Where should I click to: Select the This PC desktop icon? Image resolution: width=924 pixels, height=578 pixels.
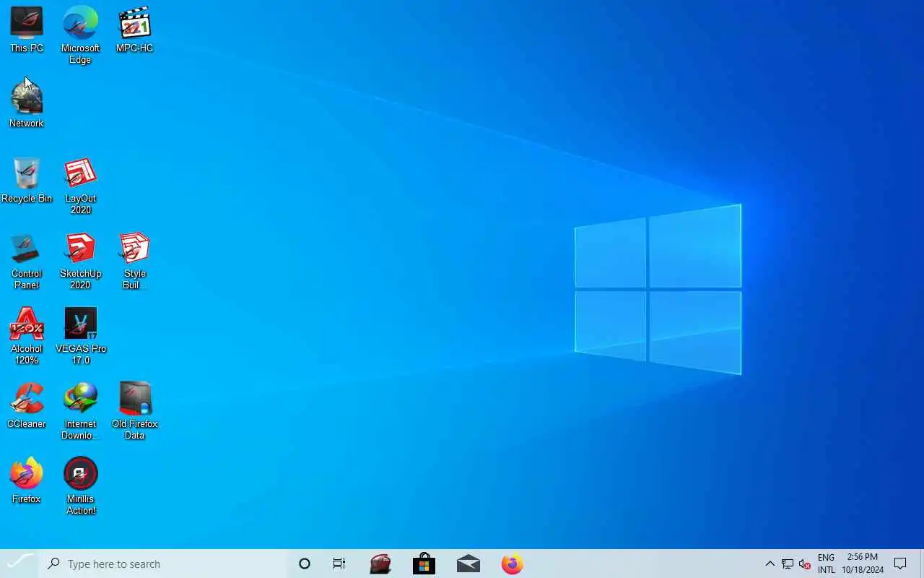27,30
